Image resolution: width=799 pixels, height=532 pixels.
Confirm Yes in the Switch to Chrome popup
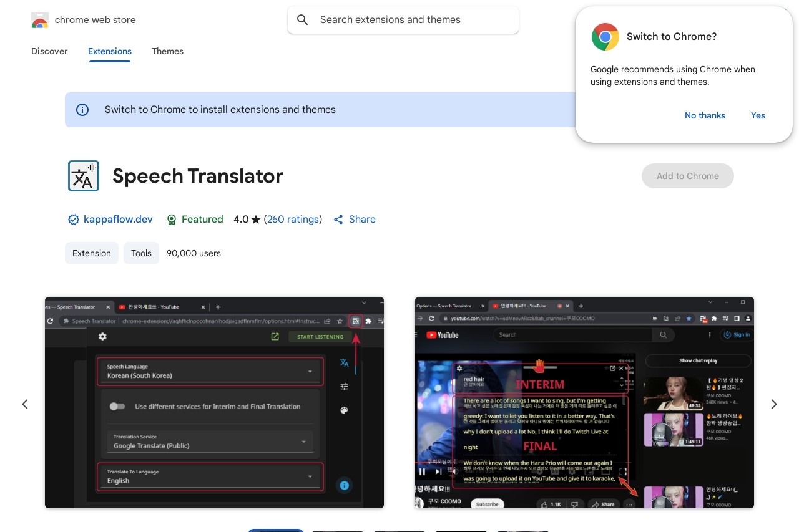click(758, 115)
